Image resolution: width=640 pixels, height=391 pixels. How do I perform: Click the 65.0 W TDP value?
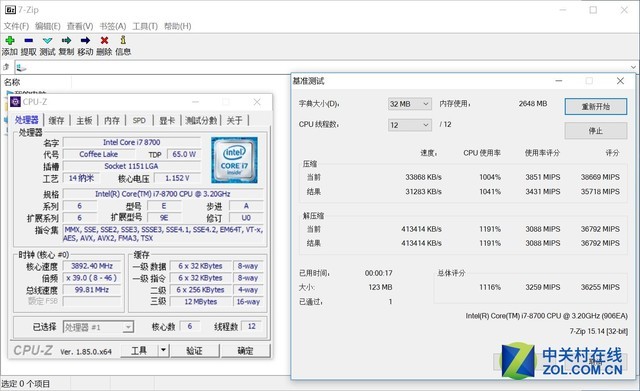click(x=184, y=154)
